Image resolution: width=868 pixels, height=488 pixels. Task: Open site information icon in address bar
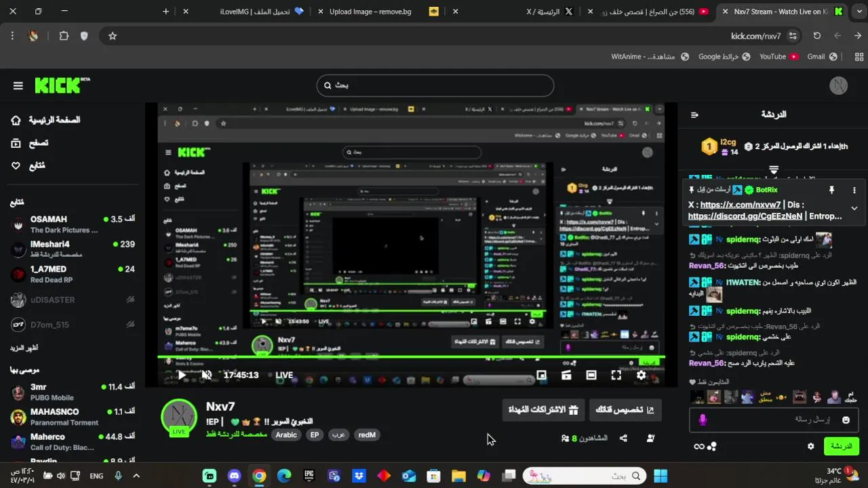(x=793, y=36)
